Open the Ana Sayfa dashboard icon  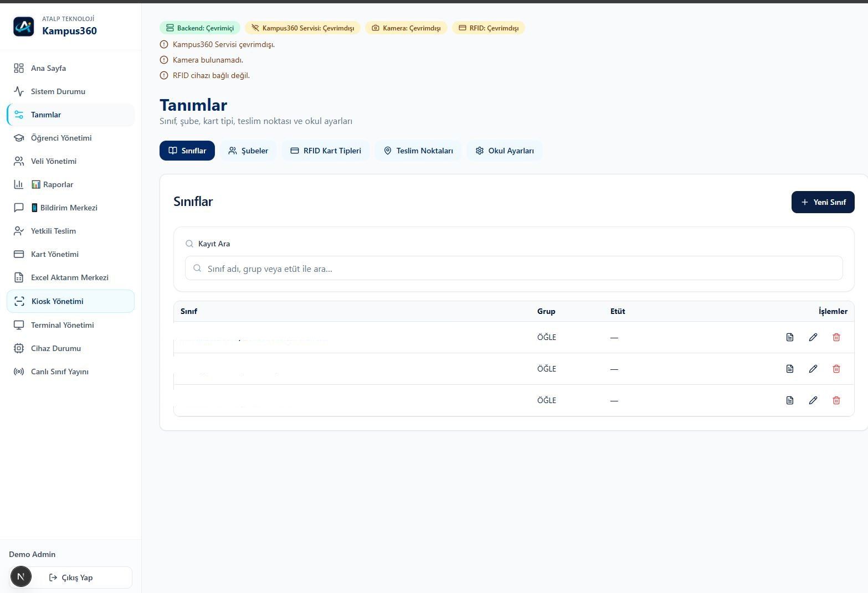19,68
